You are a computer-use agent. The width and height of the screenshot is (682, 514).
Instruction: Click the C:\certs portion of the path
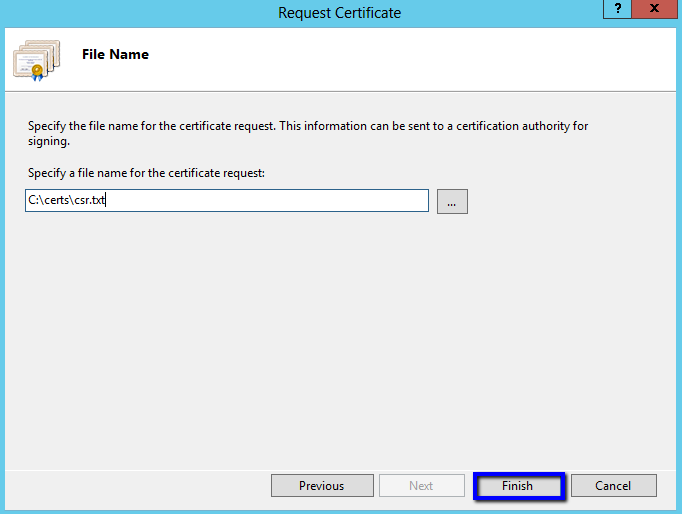(x=47, y=201)
